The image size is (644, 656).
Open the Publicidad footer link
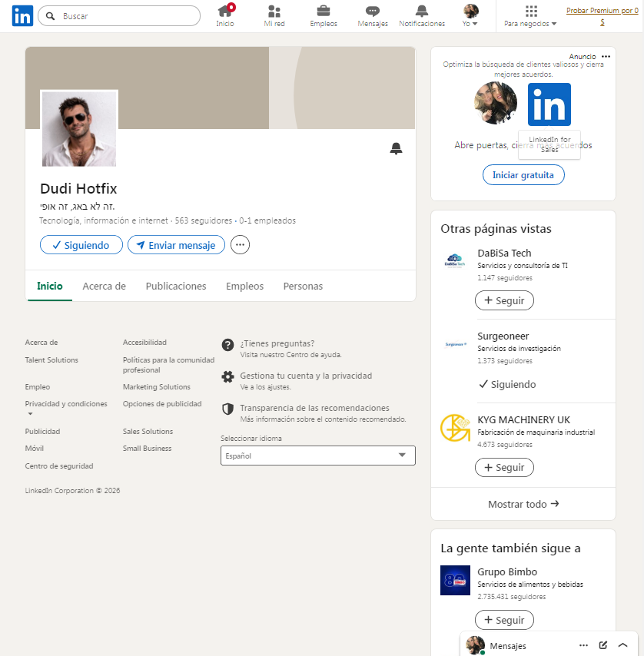pyautogui.click(x=42, y=432)
